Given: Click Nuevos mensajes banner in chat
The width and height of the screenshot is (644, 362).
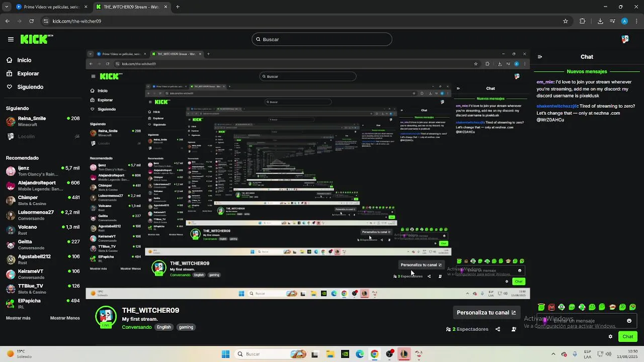Looking at the screenshot, I should (x=587, y=72).
